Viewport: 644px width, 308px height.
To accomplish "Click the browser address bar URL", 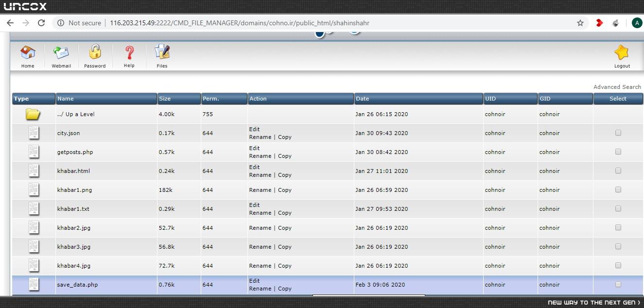I will click(x=240, y=23).
